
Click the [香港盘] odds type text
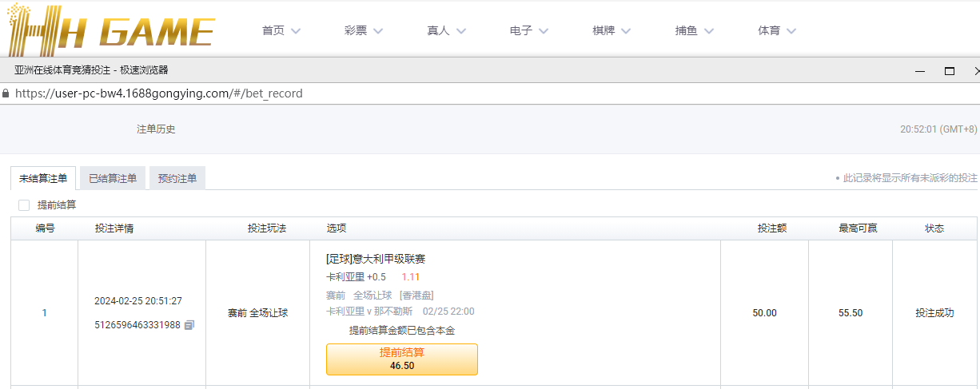[416, 296]
